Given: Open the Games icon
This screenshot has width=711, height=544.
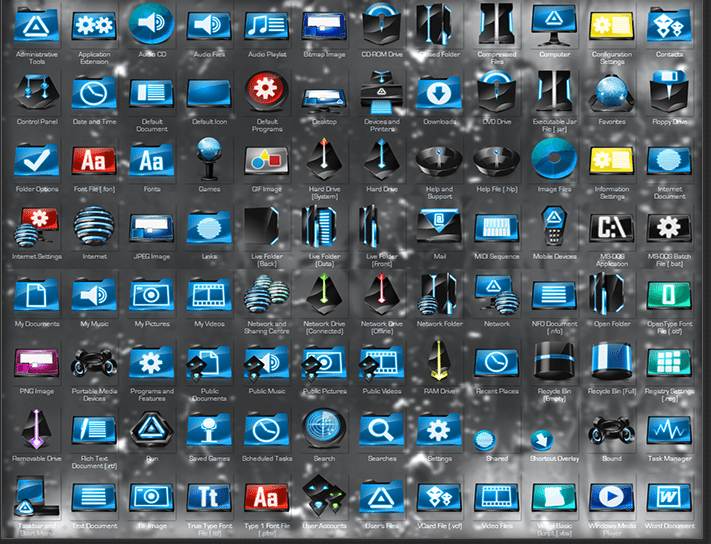Looking at the screenshot, I should point(209,159).
